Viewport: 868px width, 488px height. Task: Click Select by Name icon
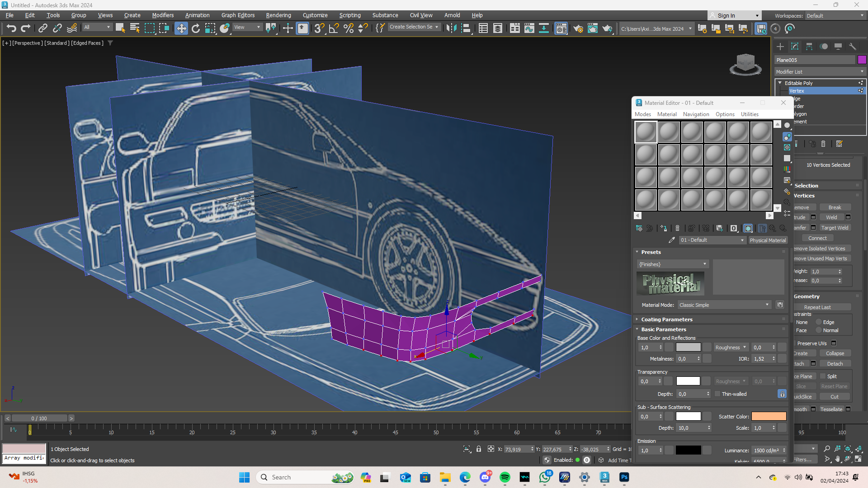click(x=134, y=28)
